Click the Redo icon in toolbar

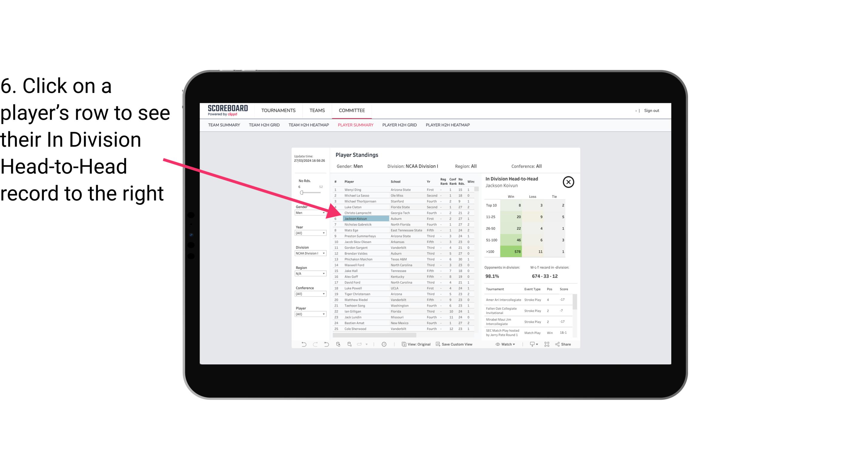coord(315,345)
